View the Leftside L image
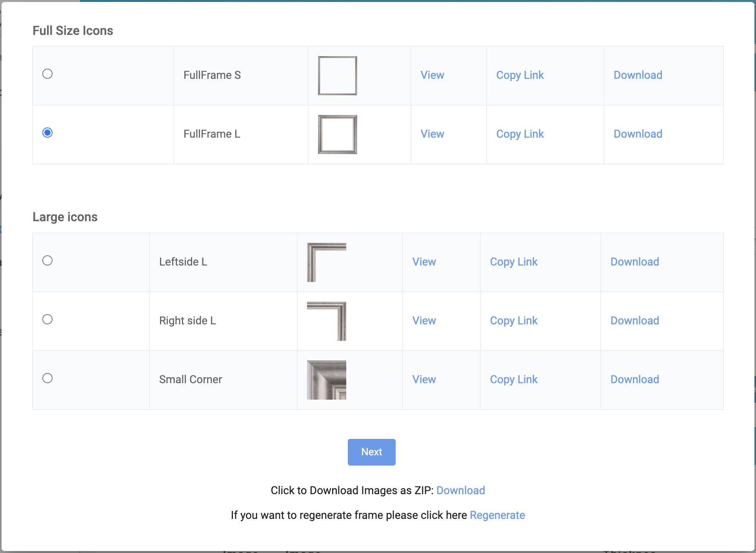Screen dimensions: 756x553 [424, 262]
